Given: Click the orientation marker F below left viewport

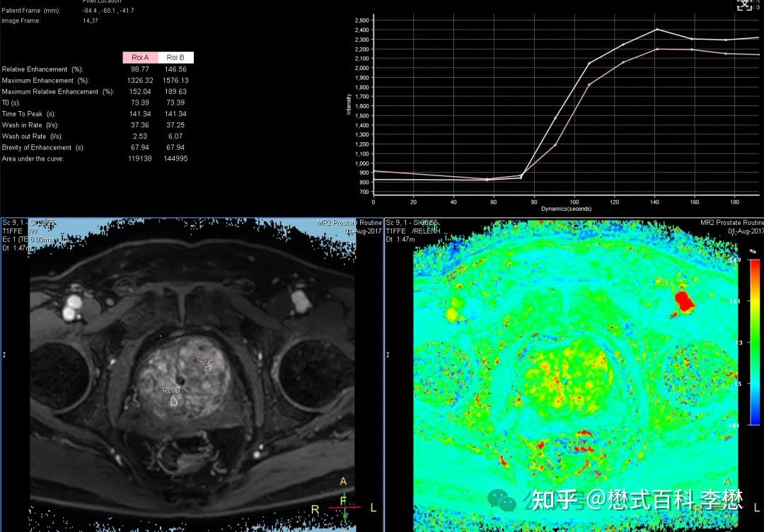Looking at the screenshot, I should (342, 502).
